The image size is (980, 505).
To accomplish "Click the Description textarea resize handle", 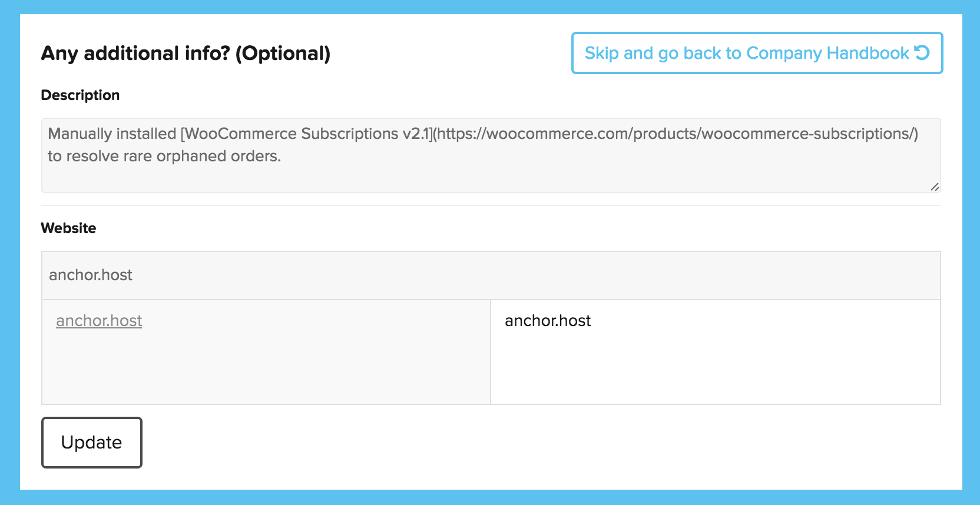I will point(935,187).
